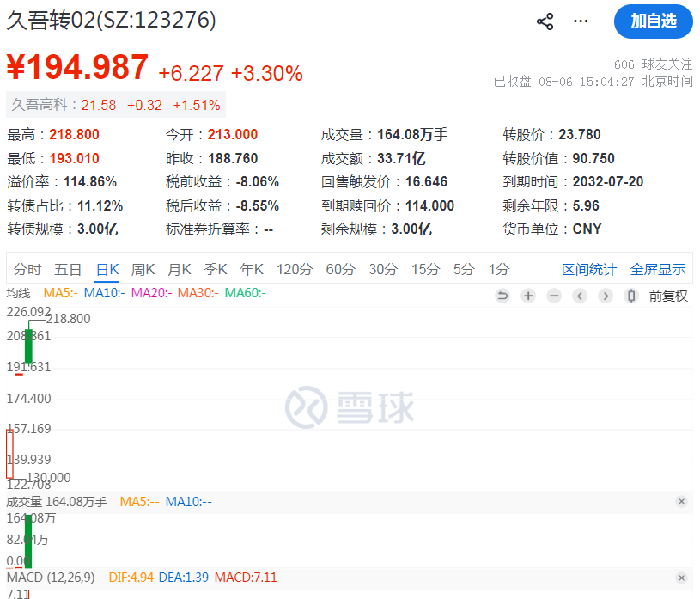Click the MA30 moving average label
700x599 pixels.
[198, 293]
